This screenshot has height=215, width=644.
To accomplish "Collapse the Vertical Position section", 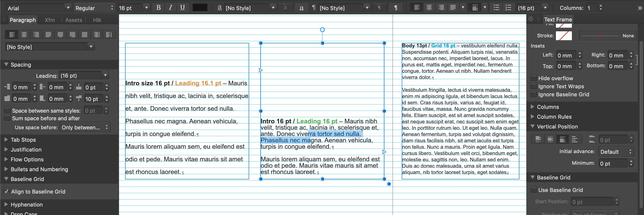I will 533,126.
